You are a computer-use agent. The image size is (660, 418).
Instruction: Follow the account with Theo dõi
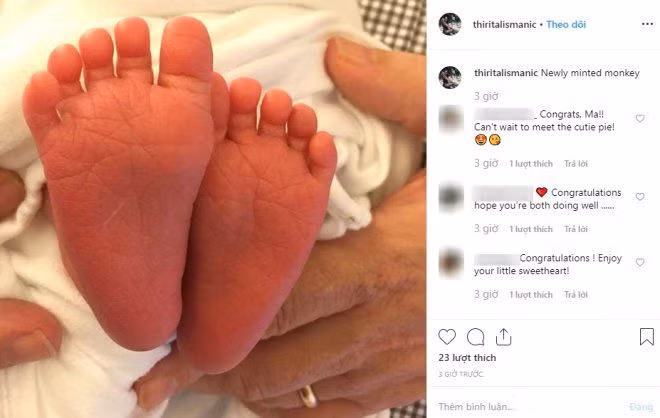(566, 24)
